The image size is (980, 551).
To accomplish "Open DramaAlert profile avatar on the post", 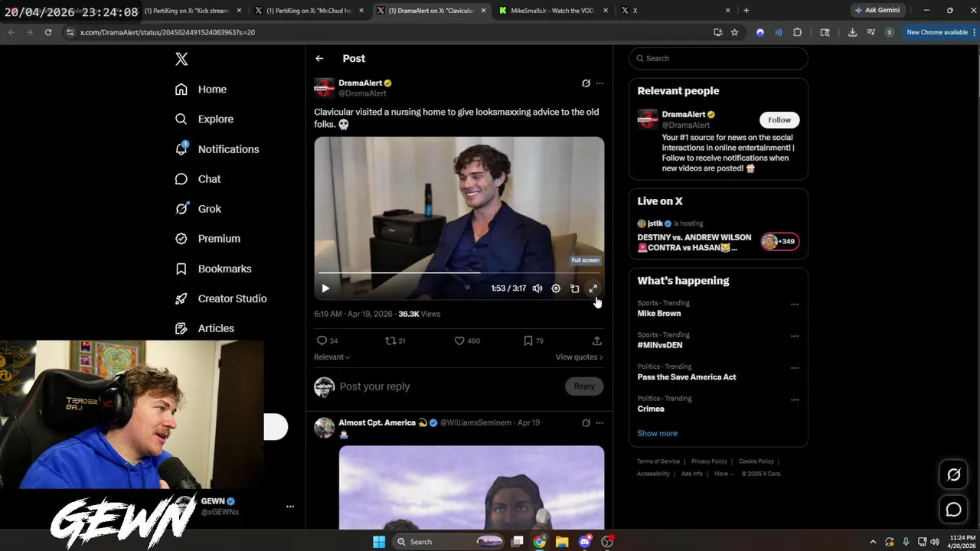I will coord(325,87).
